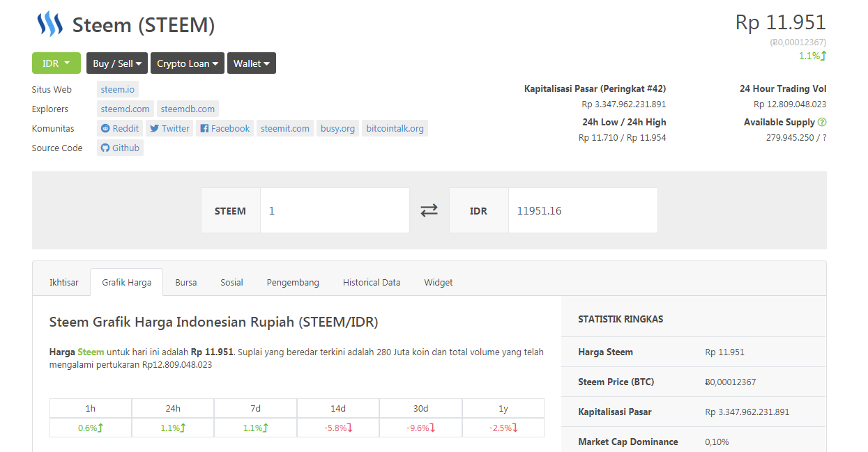Click the 30d change value -9.6%
Viewport: 868px width, 452px height.
point(420,428)
